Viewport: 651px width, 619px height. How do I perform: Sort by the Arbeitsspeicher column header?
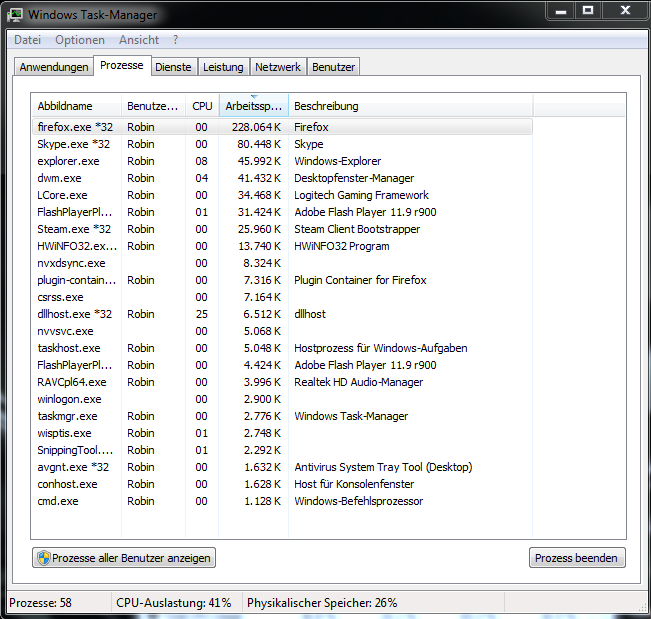point(254,106)
